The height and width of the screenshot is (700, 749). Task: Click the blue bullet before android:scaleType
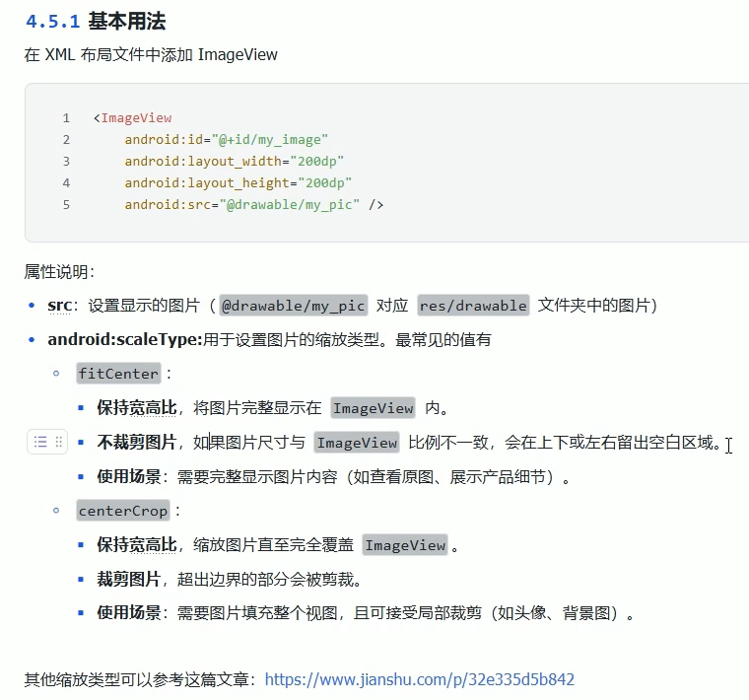(x=32, y=340)
